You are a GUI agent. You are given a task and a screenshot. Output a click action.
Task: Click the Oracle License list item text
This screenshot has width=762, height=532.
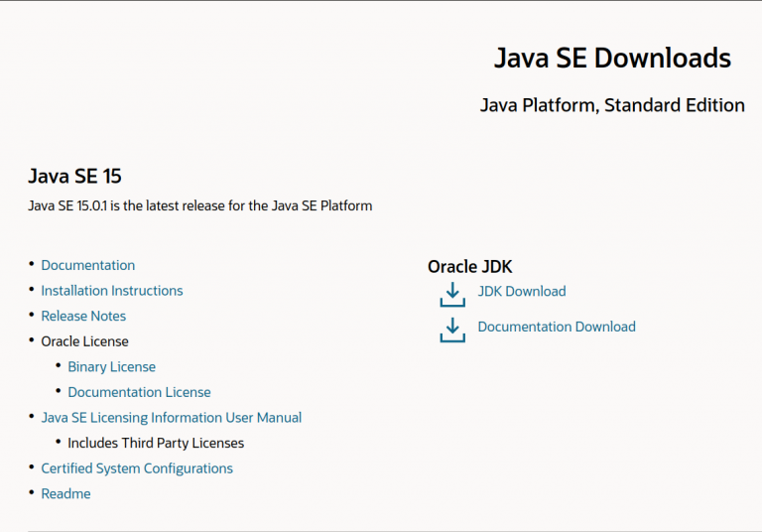84,341
